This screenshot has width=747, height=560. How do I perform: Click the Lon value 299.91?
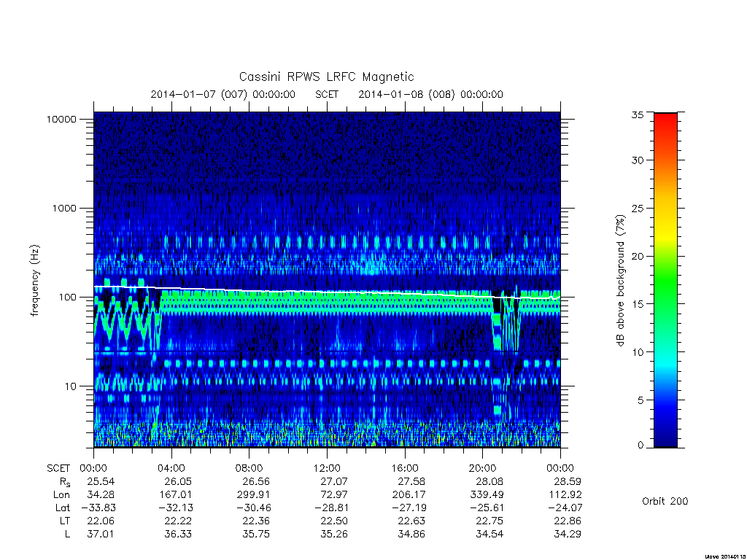tap(253, 495)
